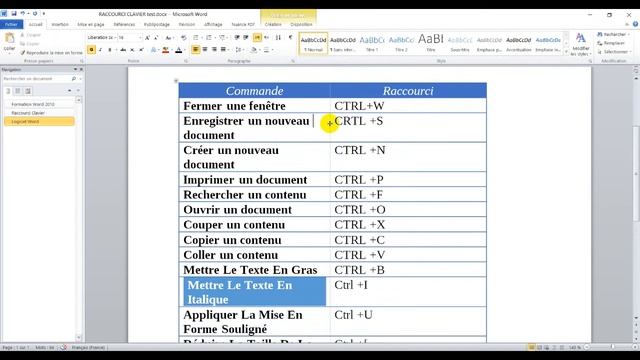Show pages thumbnails view in Navigation pane
This screenshot has height=360, width=640.
pyautogui.click(x=18, y=91)
